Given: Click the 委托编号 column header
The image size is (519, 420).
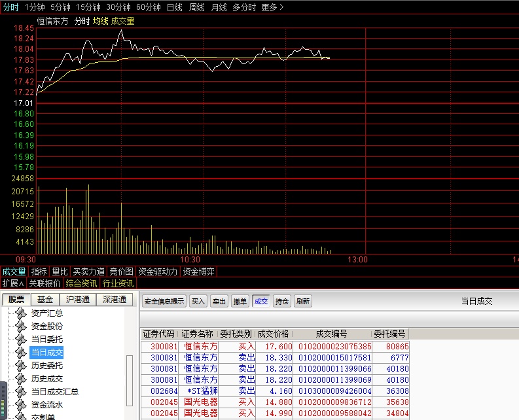Looking at the screenshot, I should (389, 334).
